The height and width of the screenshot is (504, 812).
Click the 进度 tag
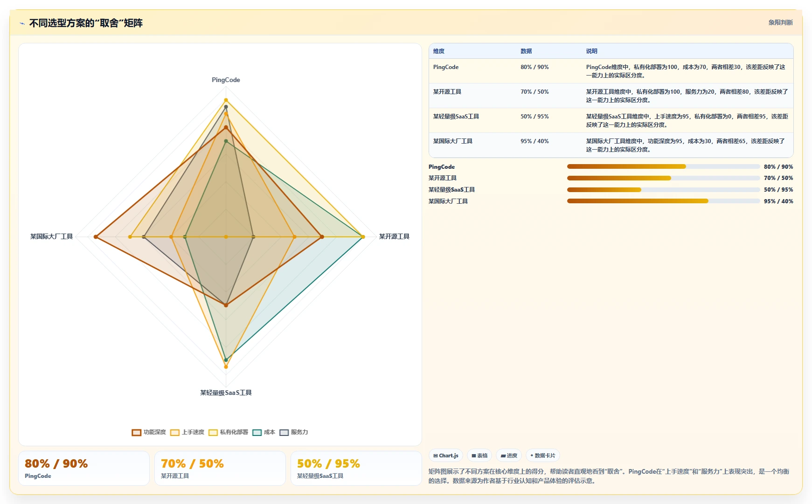coord(509,456)
